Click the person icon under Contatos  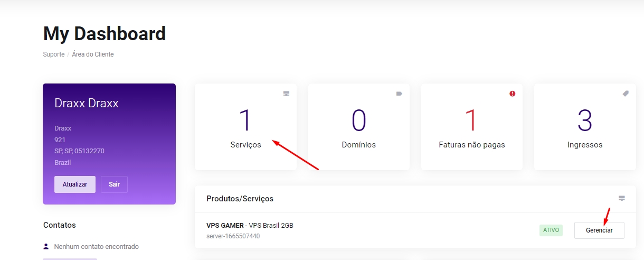coord(46,246)
